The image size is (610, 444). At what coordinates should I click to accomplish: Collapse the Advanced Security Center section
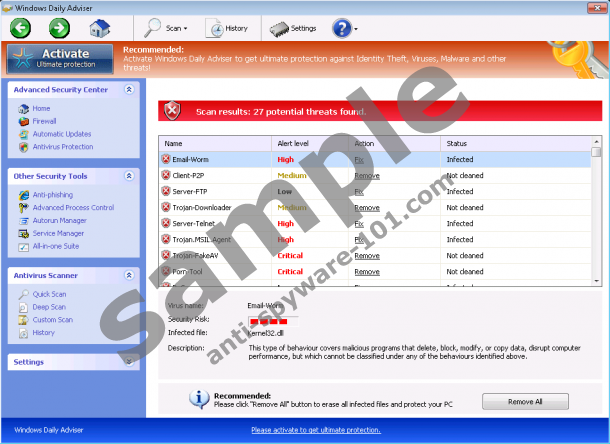(x=128, y=89)
